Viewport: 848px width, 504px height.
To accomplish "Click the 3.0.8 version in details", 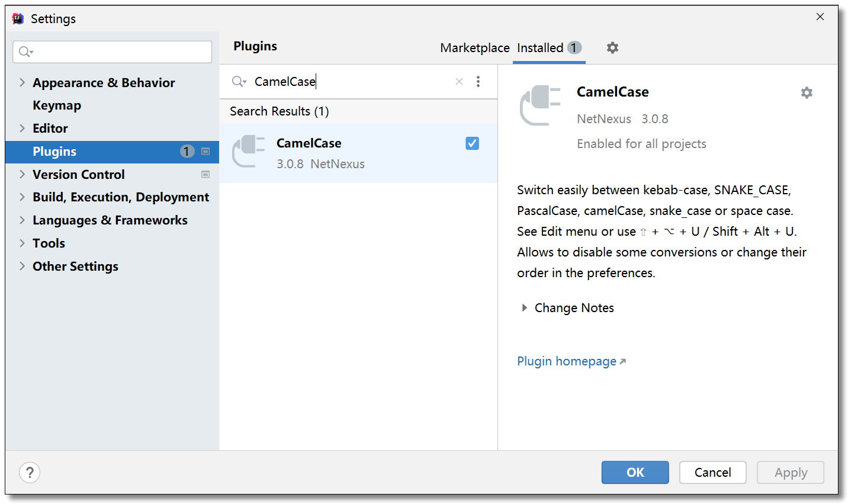I will click(655, 119).
